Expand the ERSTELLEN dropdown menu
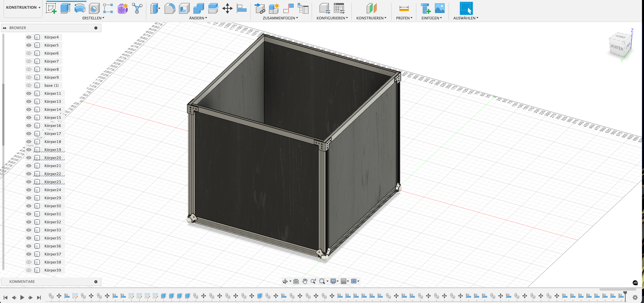Viewport: 644px width, 303px height. [93, 18]
